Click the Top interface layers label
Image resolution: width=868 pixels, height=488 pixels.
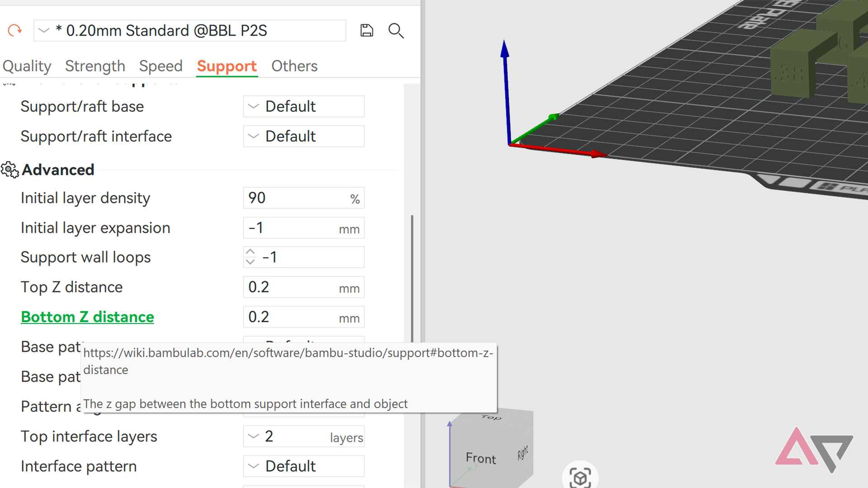pyautogui.click(x=89, y=436)
